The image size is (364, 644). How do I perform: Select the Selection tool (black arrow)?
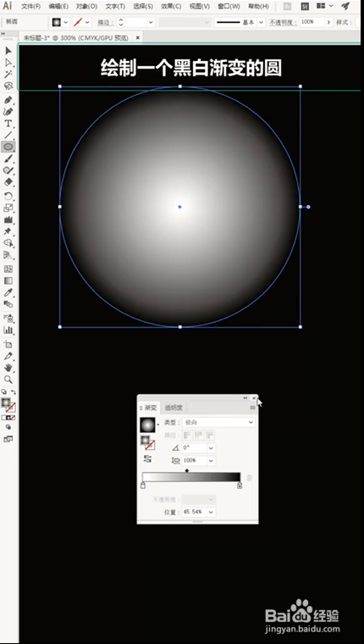(8, 51)
